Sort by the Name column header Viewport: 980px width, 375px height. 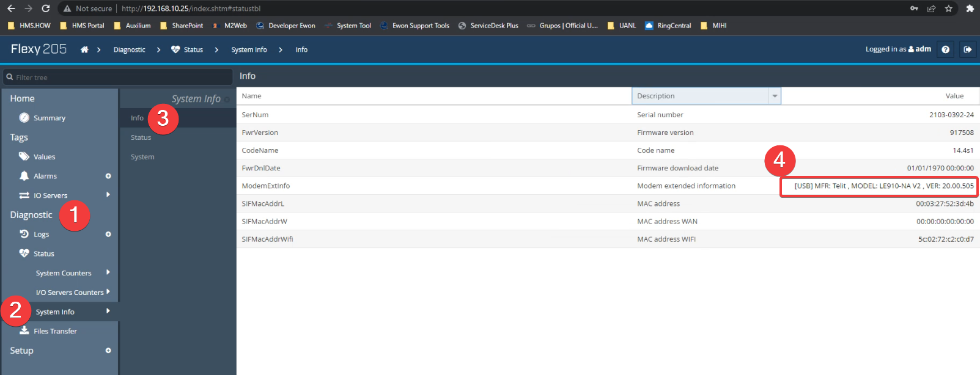click(251, 96)
